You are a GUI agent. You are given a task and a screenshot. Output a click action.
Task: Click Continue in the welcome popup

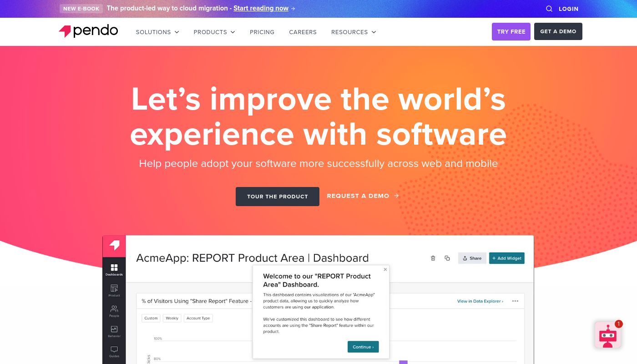coord(363,347)
